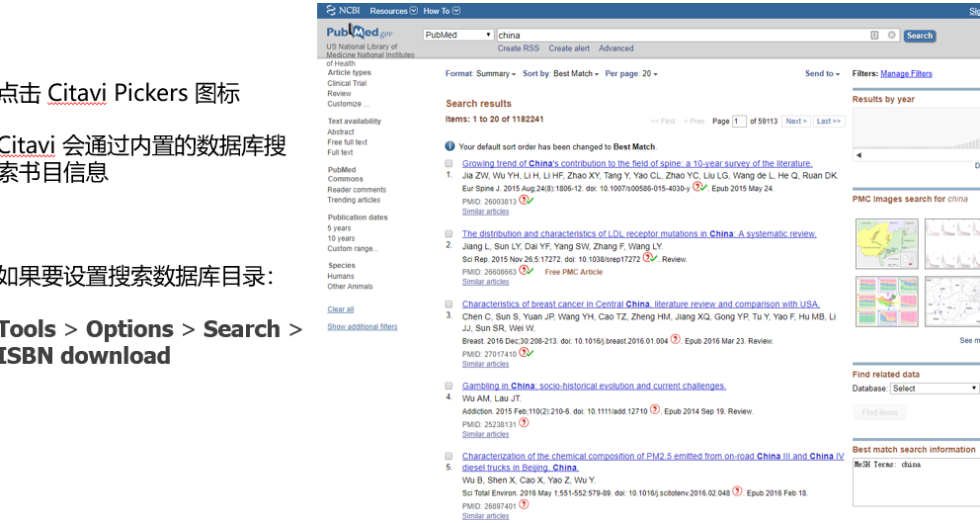Filter publication dates to 10 years
980x523 pixels.
coord(341,238)
